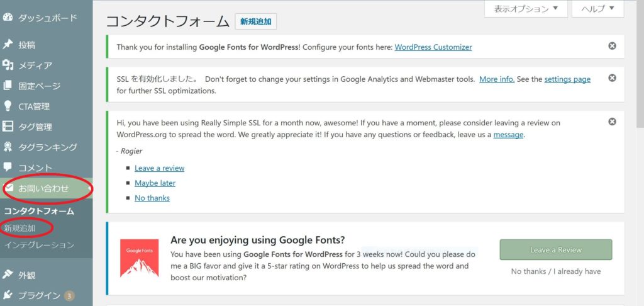Select 新規追加 in the sidebar submenu
This screenshot has width=644, height=306.
click(x=19, y=229)
